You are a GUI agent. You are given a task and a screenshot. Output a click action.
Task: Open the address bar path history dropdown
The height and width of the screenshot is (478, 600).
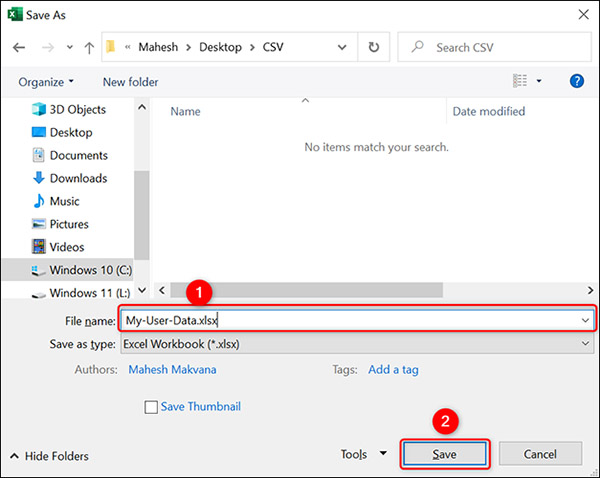(341, 47)
